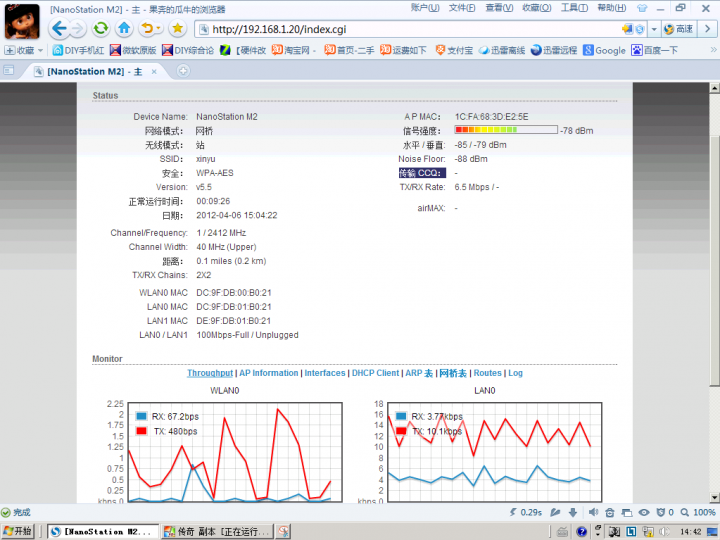Screen dimensions: 720x540
Task: Click the page scrollbar down arrow
Action: [714, 497]
